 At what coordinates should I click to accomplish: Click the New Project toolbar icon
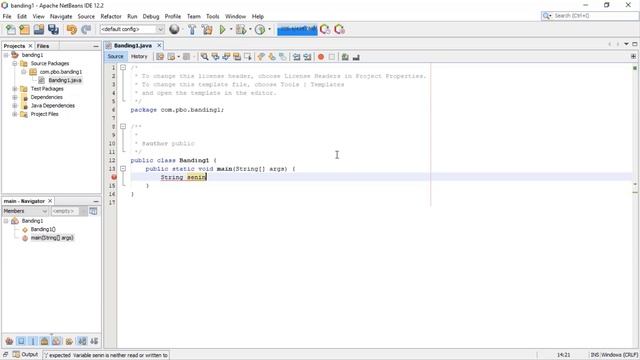[24, 29]
